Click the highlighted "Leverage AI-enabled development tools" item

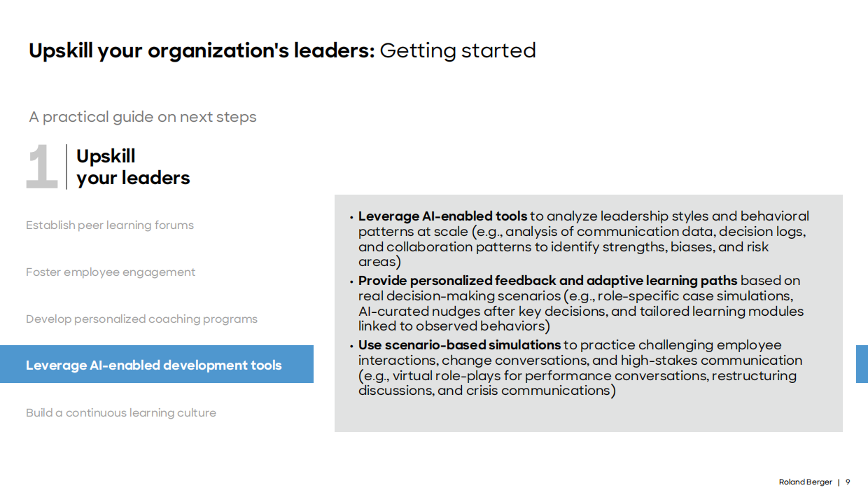click(x=154, y=365)
